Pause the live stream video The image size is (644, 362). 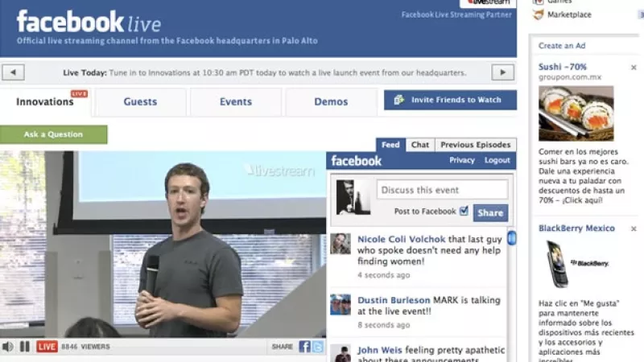(25, 347)
